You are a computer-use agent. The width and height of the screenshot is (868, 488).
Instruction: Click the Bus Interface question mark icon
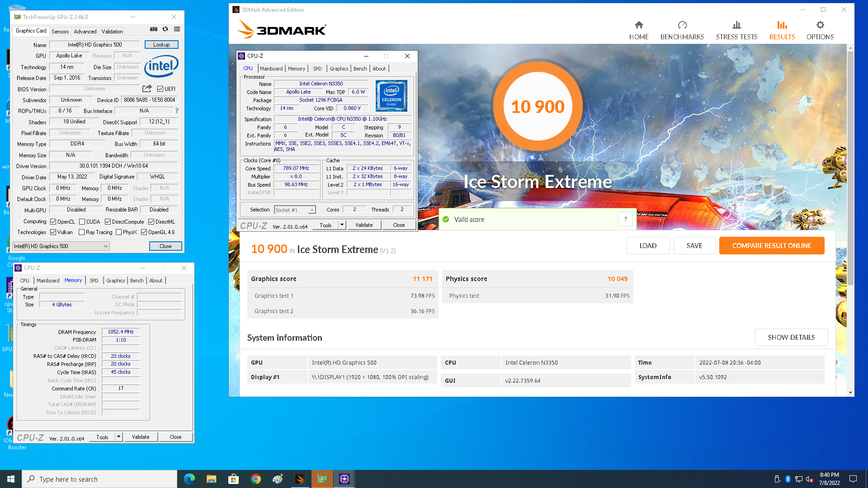pos(177,111)
